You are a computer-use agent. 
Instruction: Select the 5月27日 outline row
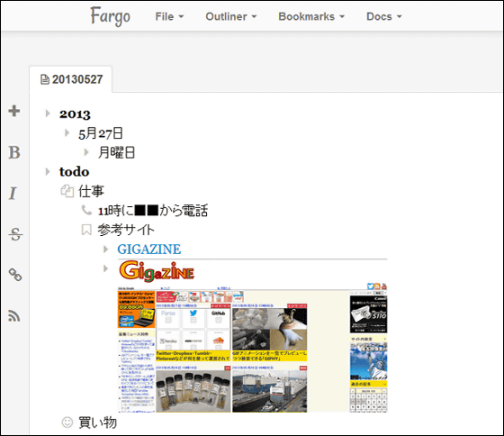pos(101,133)
